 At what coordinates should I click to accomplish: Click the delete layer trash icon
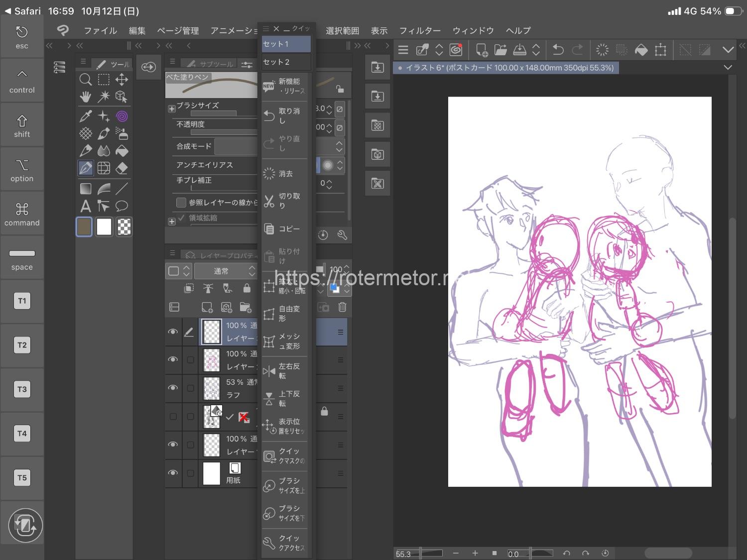pos(342,307)
